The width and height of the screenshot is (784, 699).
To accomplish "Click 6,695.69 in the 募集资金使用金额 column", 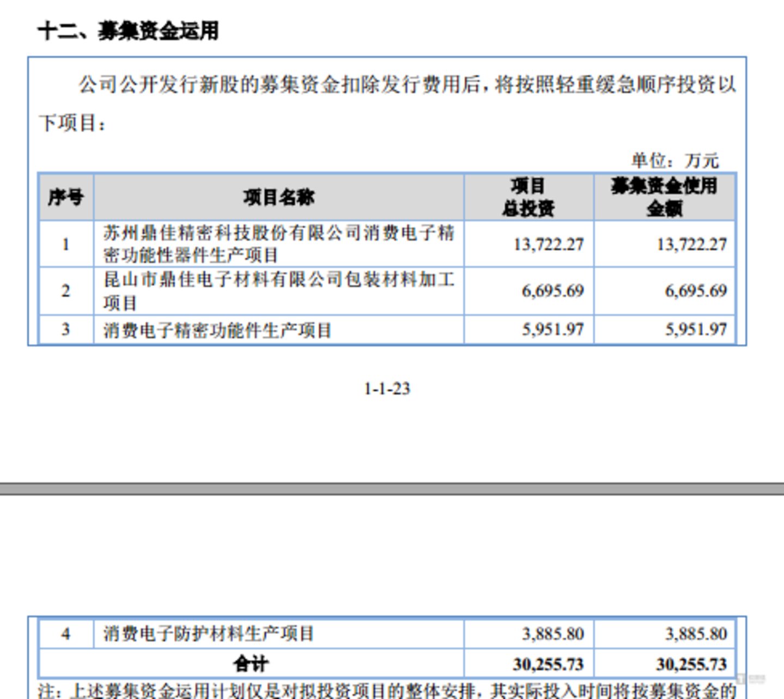I will click(696, 291).
